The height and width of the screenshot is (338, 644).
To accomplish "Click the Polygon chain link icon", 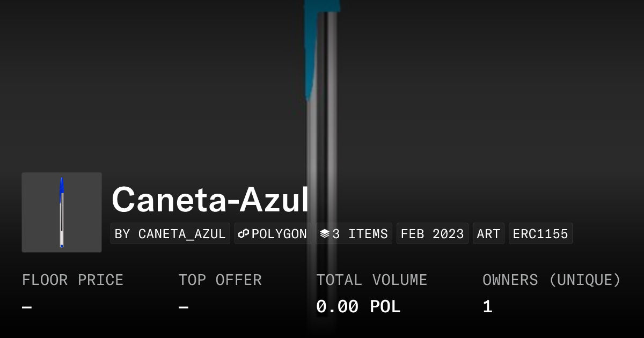I will point(244,234).
